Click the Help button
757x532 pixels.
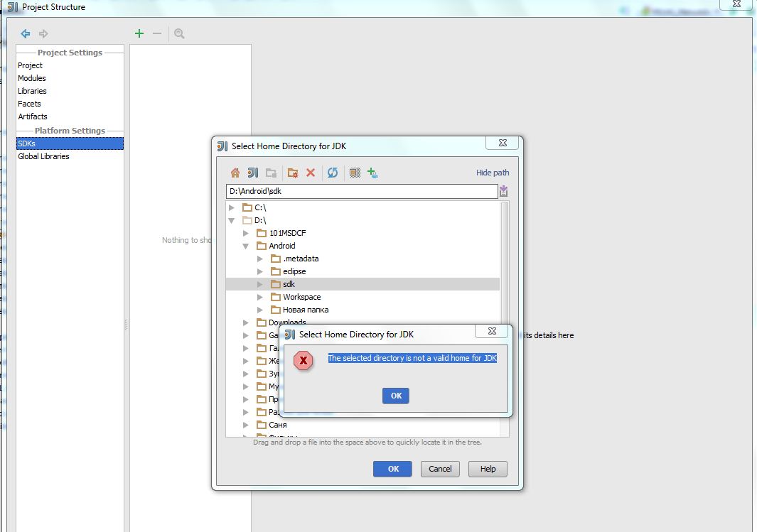[x=488, y=469]
